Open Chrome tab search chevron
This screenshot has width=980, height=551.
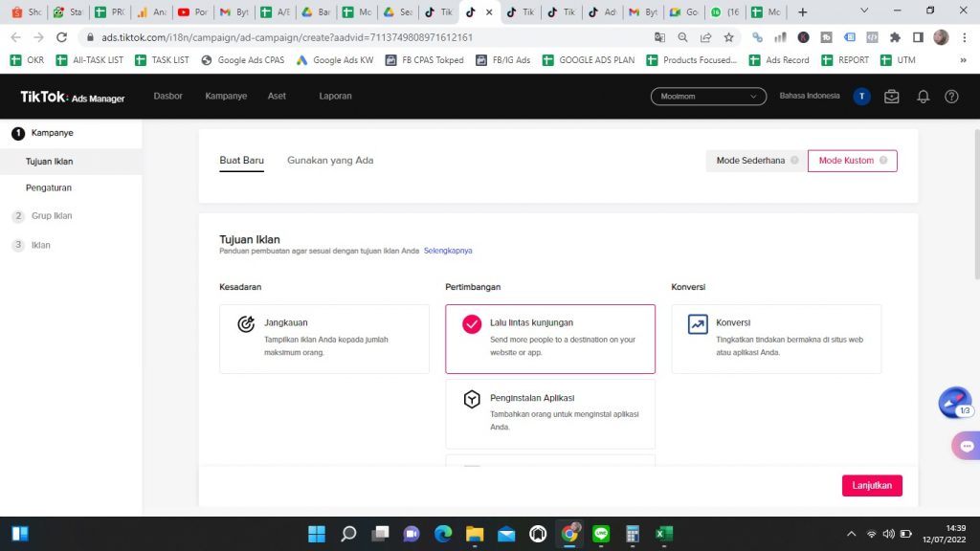point(865,11)
